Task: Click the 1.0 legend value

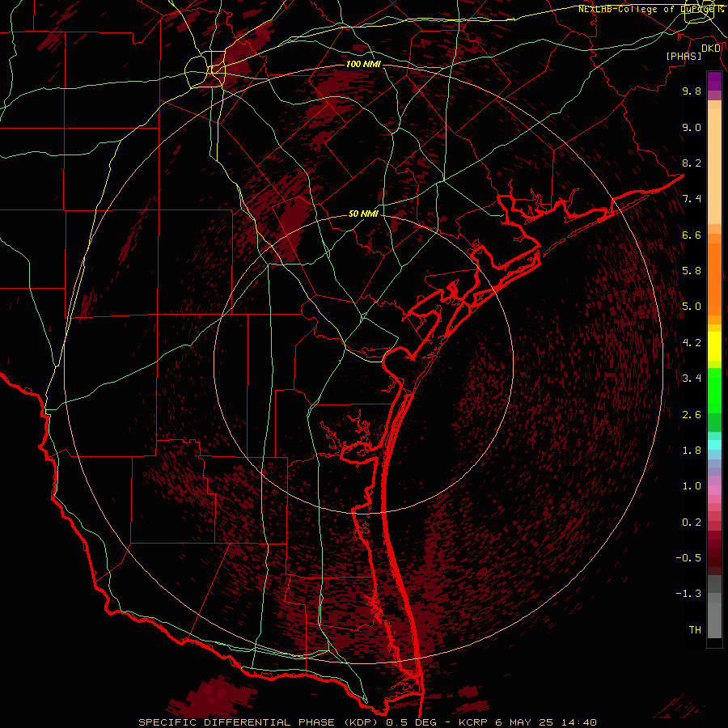Action: click(x=692, y=486)
